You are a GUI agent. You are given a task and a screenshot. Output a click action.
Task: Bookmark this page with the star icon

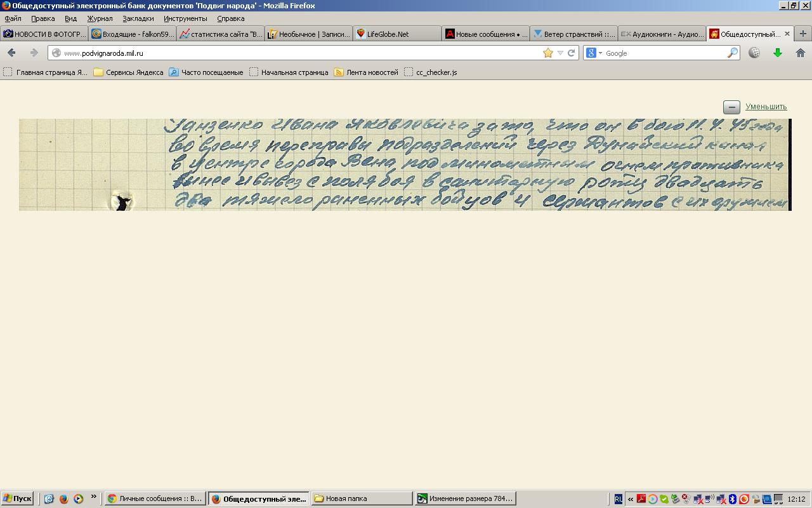pos(548,53)
